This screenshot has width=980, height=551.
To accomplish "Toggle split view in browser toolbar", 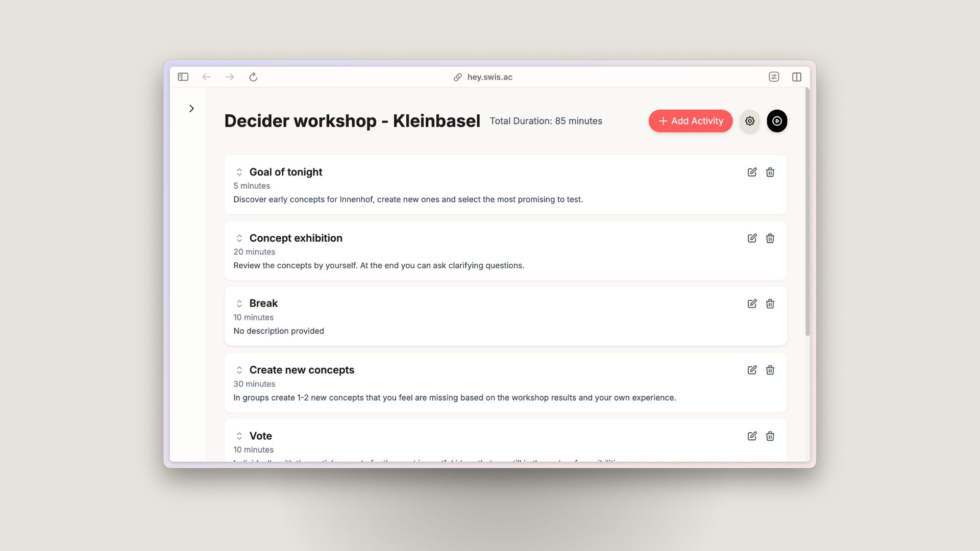I will pos(797,77).
